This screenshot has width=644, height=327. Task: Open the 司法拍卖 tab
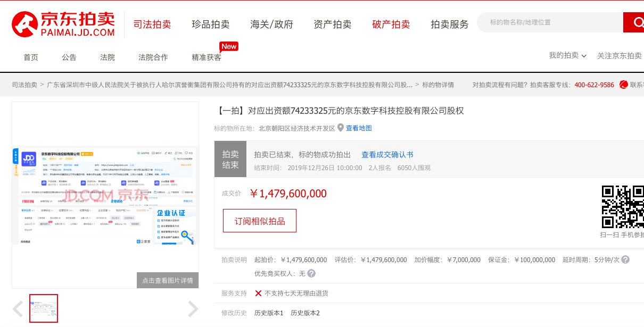[152, 24]
